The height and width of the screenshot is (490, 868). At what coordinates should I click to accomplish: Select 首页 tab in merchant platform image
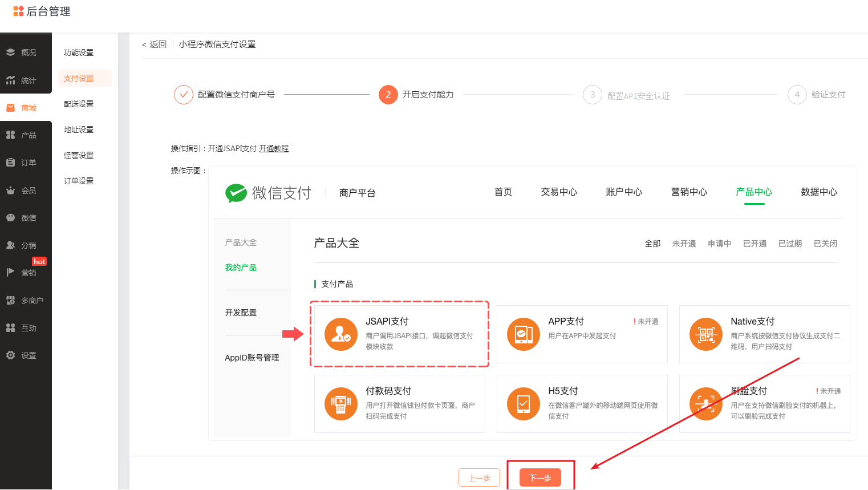[x=503, y=192]
